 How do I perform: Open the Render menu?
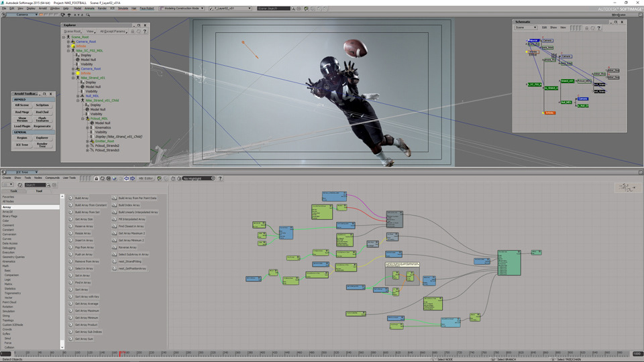(x=102, y=9)
